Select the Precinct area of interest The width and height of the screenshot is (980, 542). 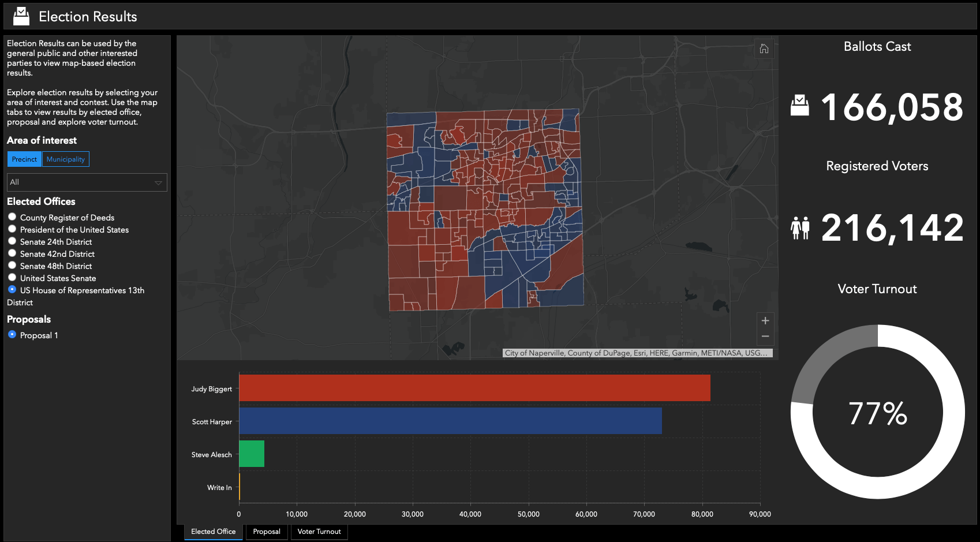[24, 159]
